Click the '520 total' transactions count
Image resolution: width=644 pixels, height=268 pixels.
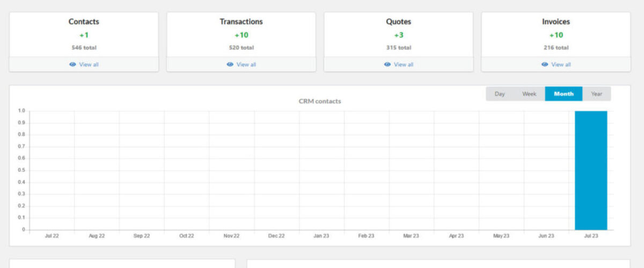point(241,47)
